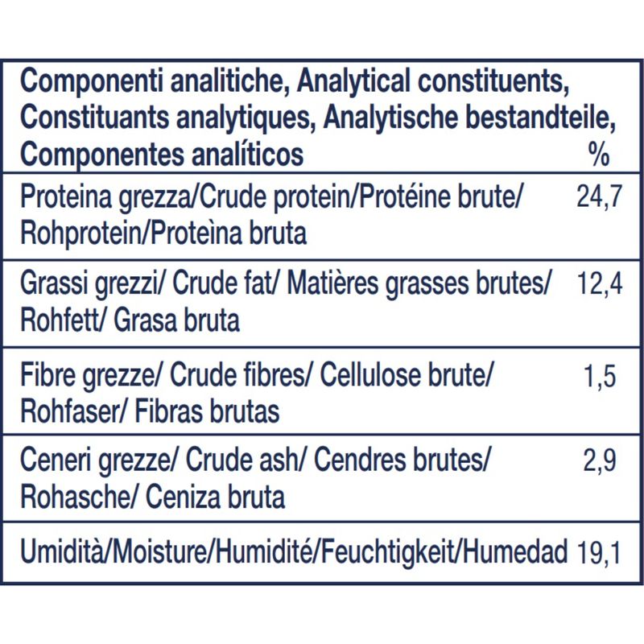Viewport: 644px width, 644px height.
Task: Click the percent symbol in the header
Action: click(x=599, y=153)
